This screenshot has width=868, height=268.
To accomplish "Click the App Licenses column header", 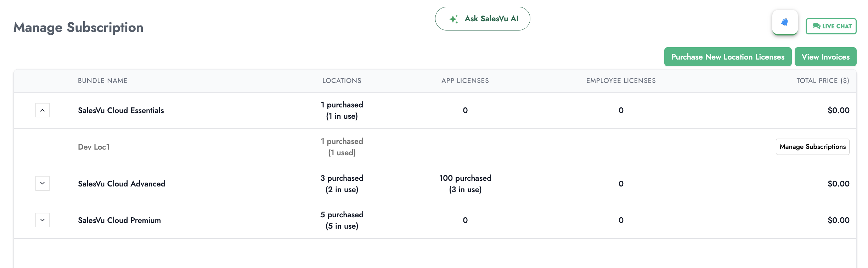I will point(465,81).
